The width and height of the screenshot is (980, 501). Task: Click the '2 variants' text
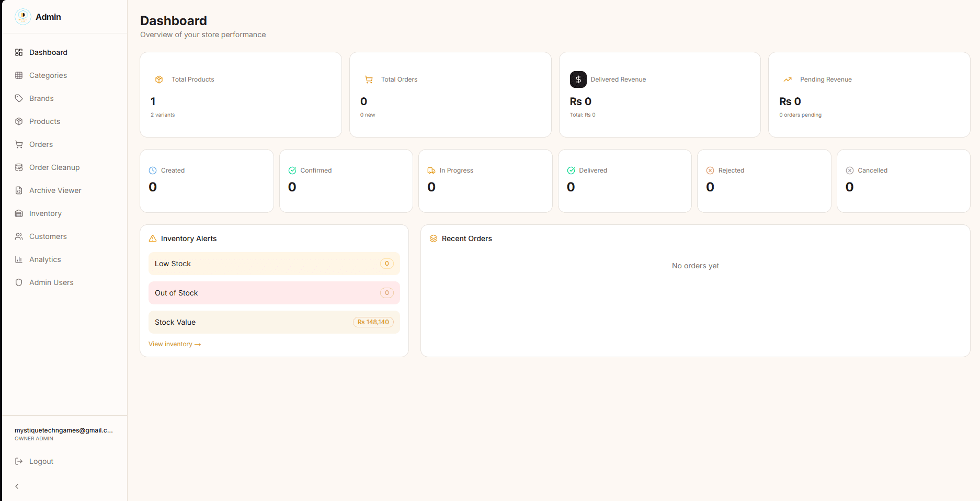pyautogui.click(x=163, y=115)
